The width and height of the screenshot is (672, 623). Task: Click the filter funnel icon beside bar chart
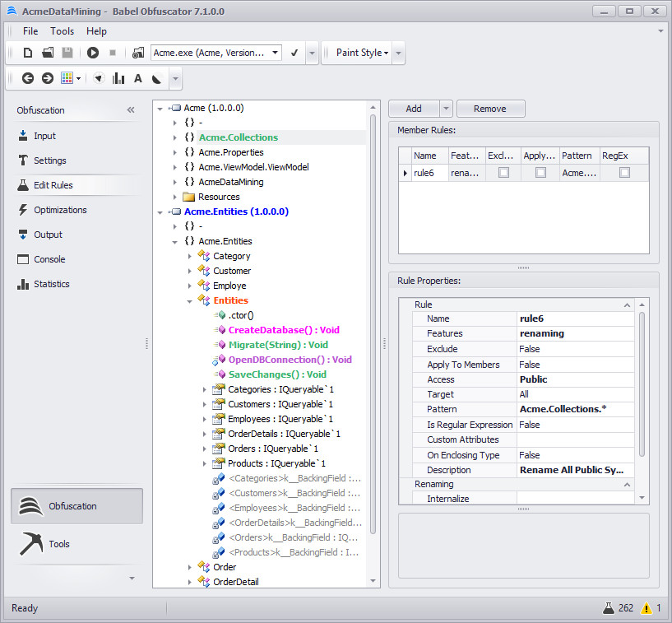point(99,78)
